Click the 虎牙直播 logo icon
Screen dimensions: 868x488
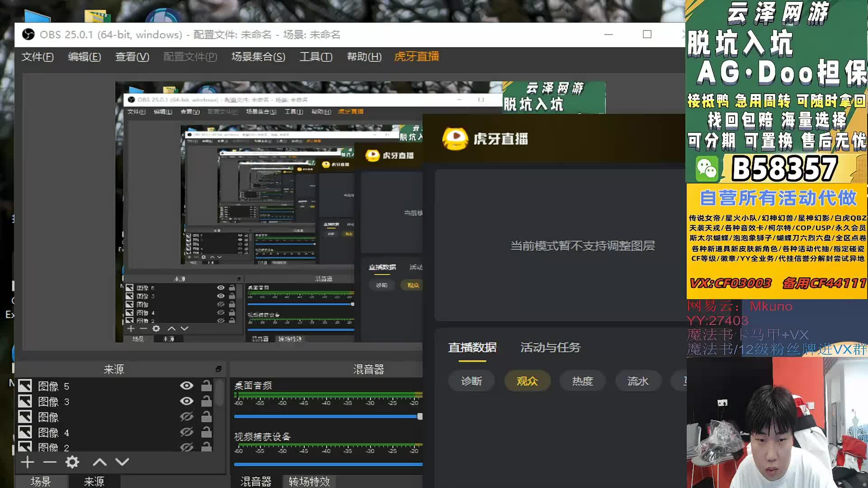455,139
